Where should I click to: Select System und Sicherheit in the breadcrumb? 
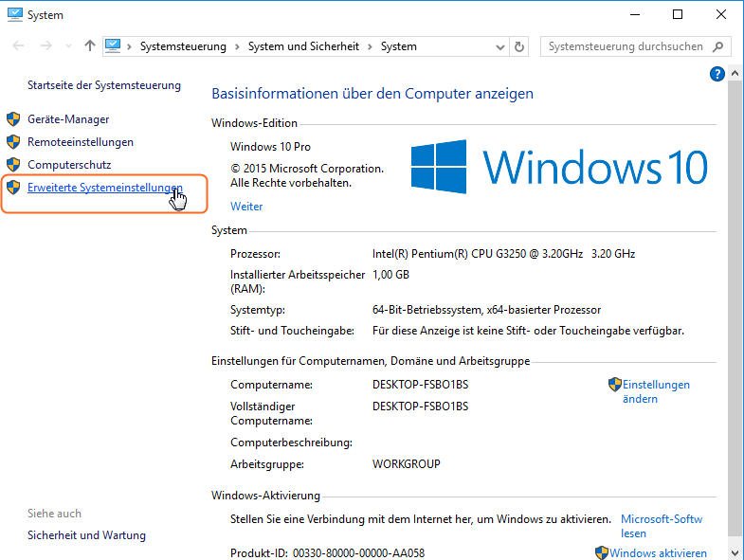click(303, 46)
